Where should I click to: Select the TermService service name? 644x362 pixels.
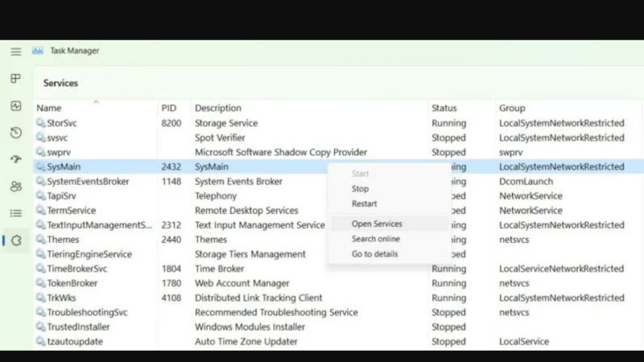(x=72, y=210)
